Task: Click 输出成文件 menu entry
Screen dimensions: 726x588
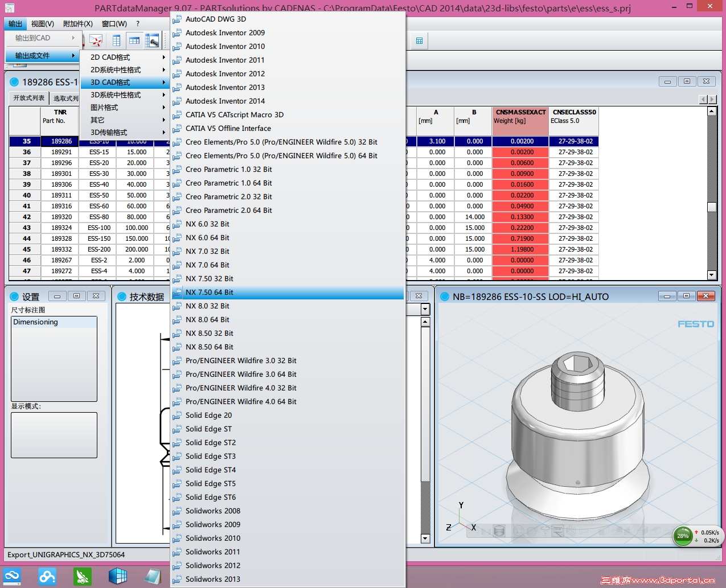Action: click(x=42, y=55)
